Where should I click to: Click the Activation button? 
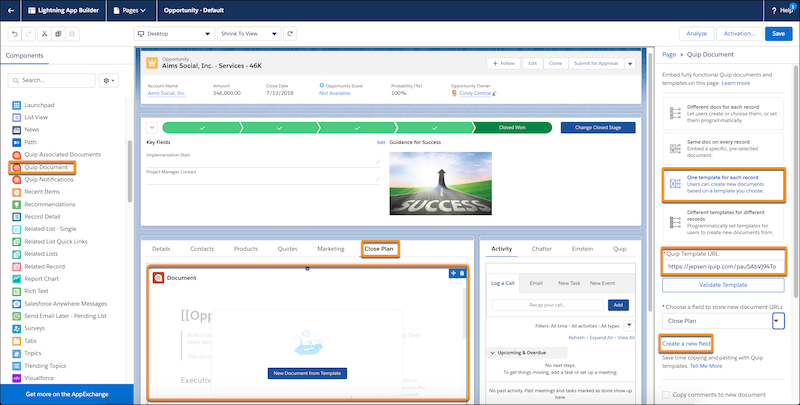pyautogui.click(x=739, y=34)
